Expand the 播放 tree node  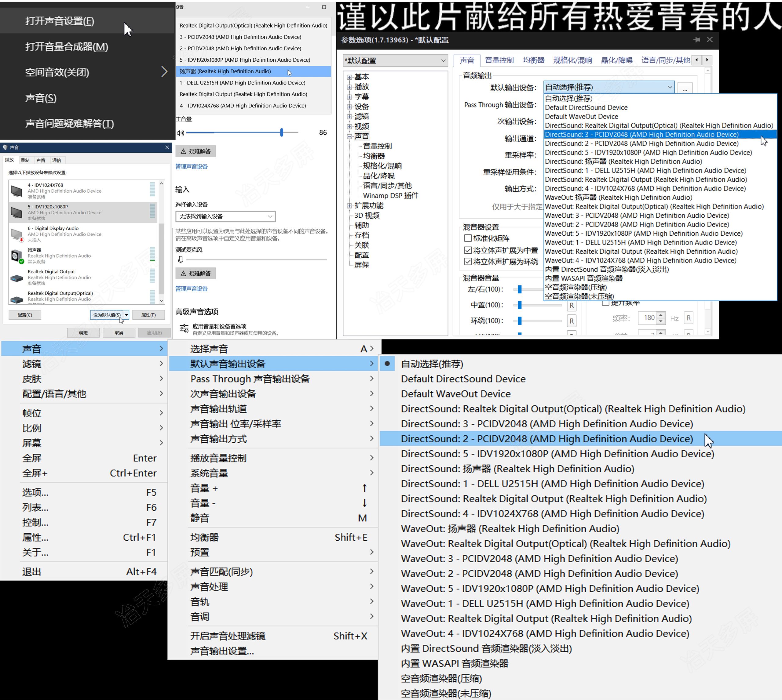pyautogui.click(x=349, y=87)
